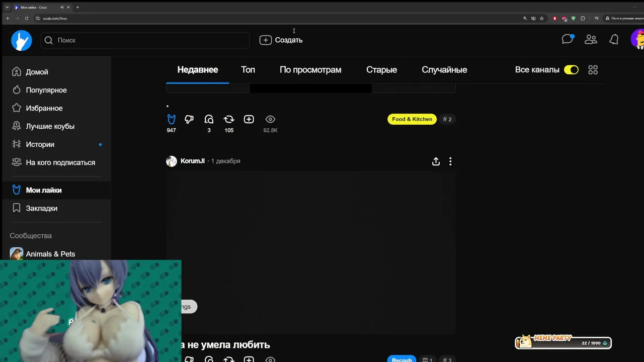Play the KorumJI coub video

pyautogui.click(x=311, y=252)
